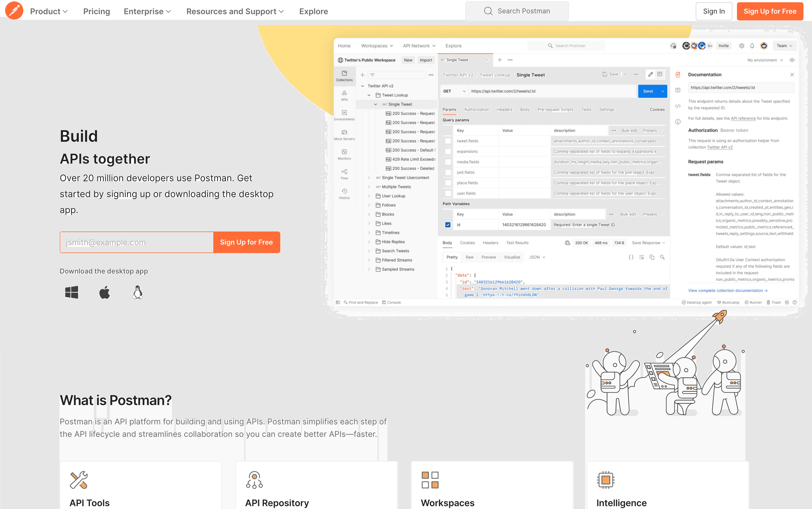Click Sign Up for Free beside the email field
Viewport: 812px width, 509px height.
click(x=246, y=242)
